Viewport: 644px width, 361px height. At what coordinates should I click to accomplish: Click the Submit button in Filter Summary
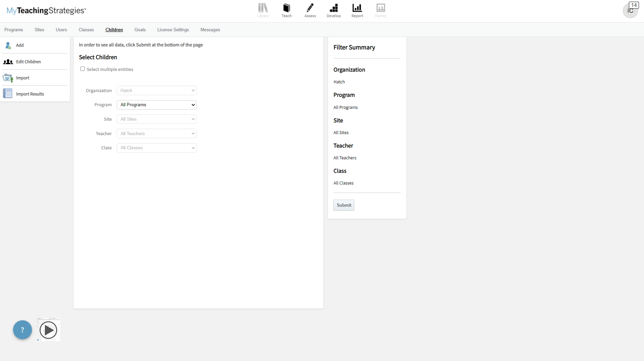click(344, 205)
